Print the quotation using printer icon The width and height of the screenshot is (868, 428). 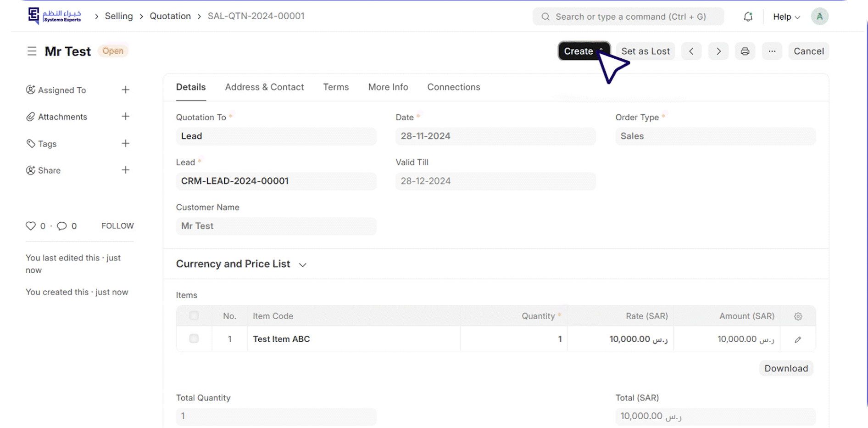pos(745,51)
